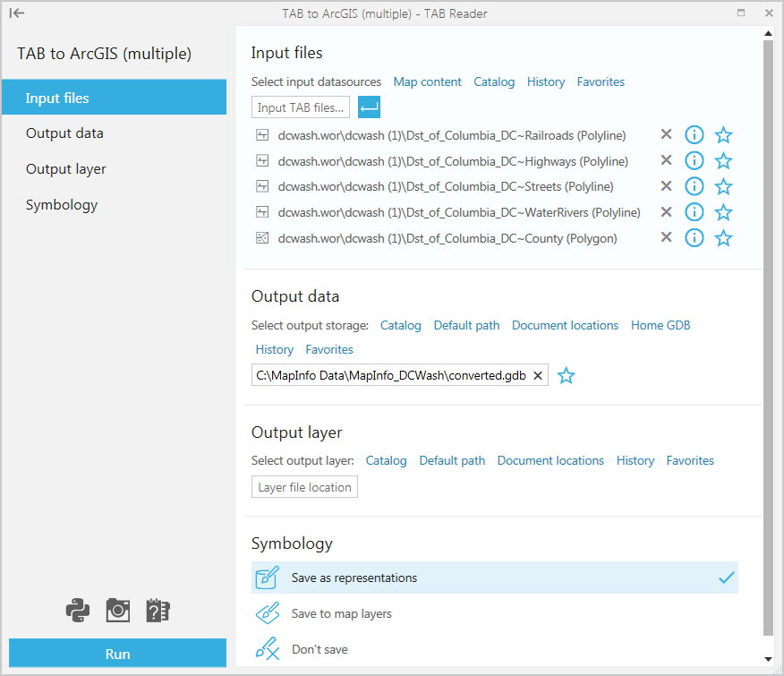This screenshot has height=676, width=784.
Task: Remove the Streets polyline input file
Action: point(666,186)
